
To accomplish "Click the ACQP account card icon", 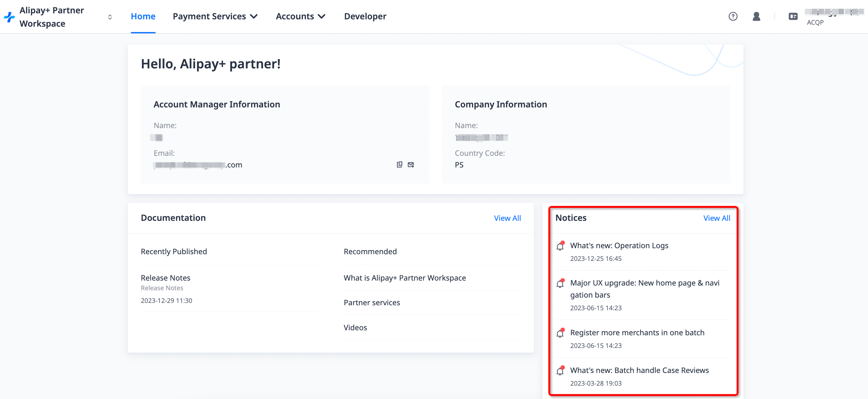I will pyautogui.click(x=793, y=16).
